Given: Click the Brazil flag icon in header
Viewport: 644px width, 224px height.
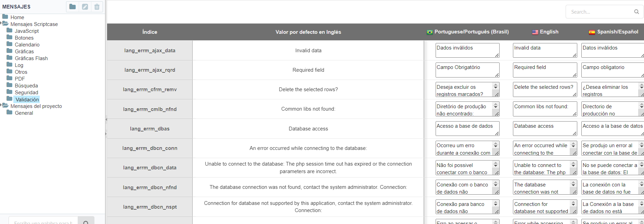Looking at the screenshot, I should (429, 32).
